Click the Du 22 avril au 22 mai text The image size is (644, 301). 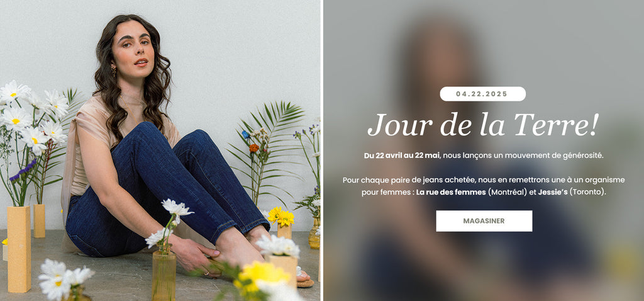402,156
